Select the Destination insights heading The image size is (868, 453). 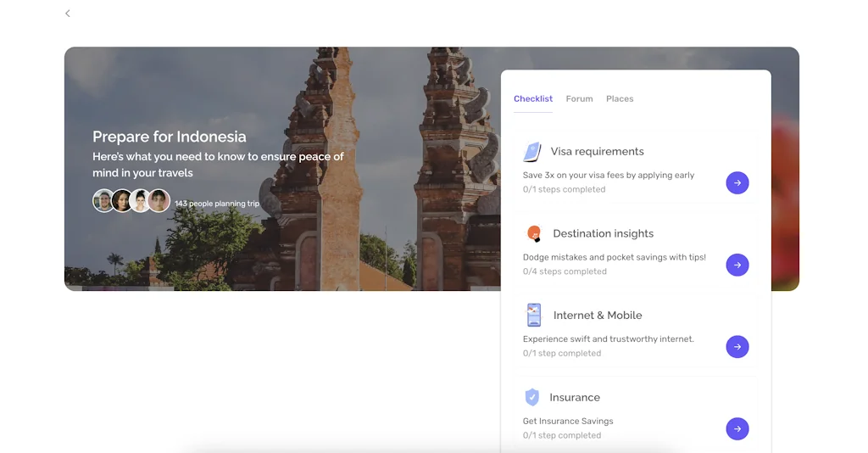click(x=603, y=233)
